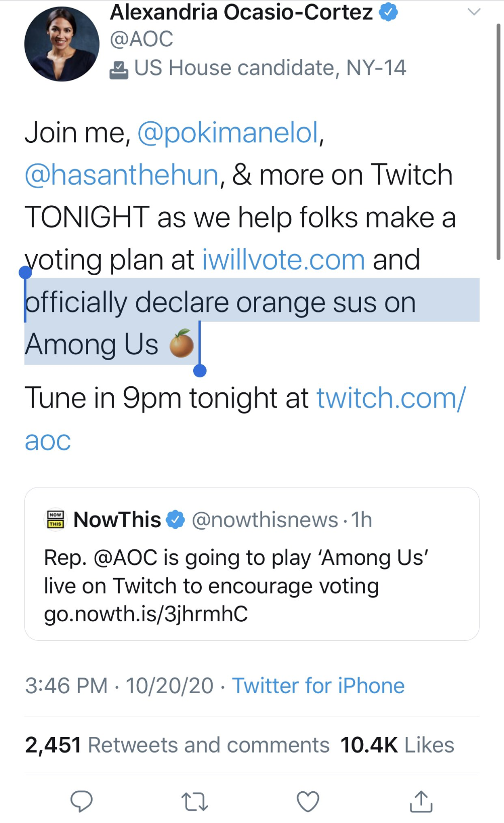Image resolution: width=504 pixels, height=823 pixels.
Task: View the 10.4K Likes list
Action: coord(397,745)
